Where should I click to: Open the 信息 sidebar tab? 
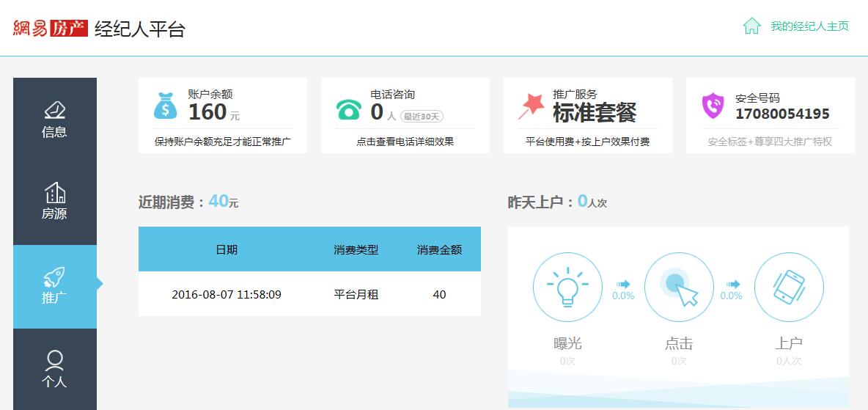click(55, 120)
